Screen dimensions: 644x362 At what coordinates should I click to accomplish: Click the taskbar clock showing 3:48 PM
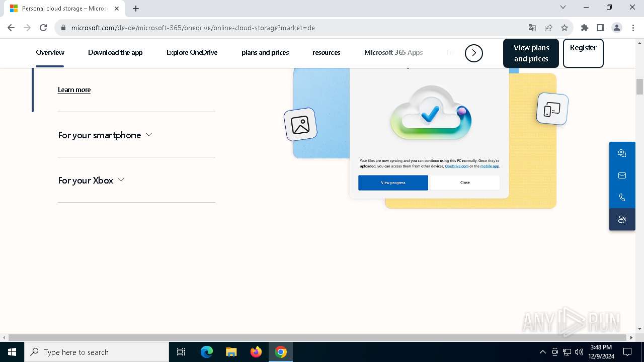coord(601,352)
